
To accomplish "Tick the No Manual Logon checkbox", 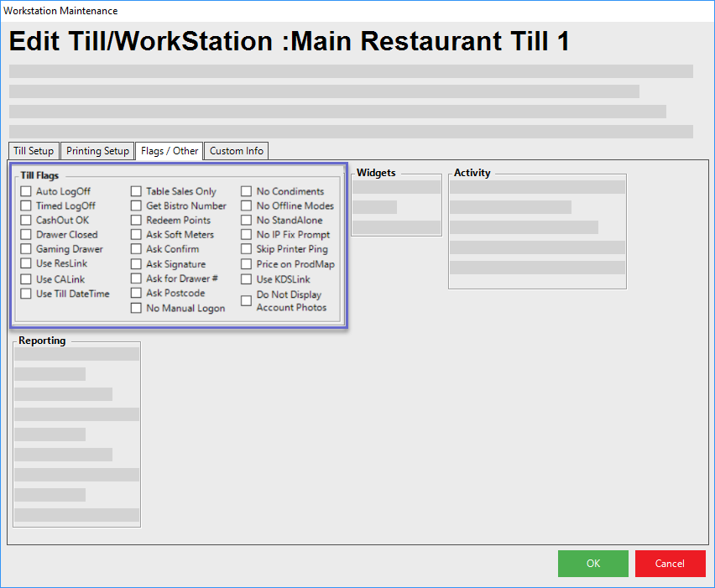I will coord(136,308).
